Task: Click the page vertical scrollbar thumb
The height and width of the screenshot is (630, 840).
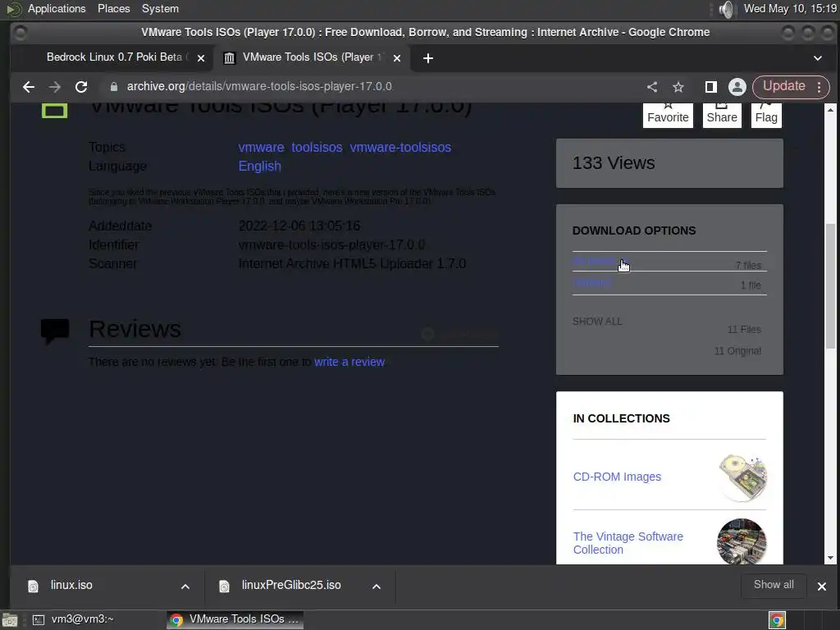Action: tap(830, 286)
